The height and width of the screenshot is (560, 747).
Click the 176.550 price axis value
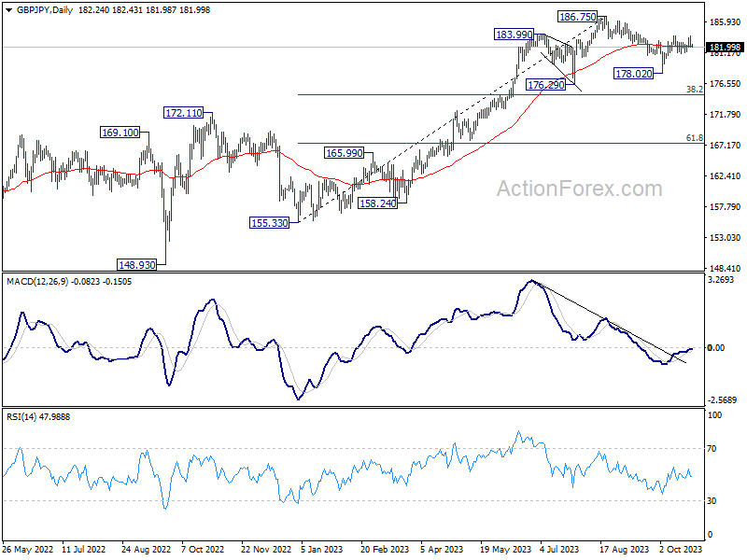coord(726,83)
